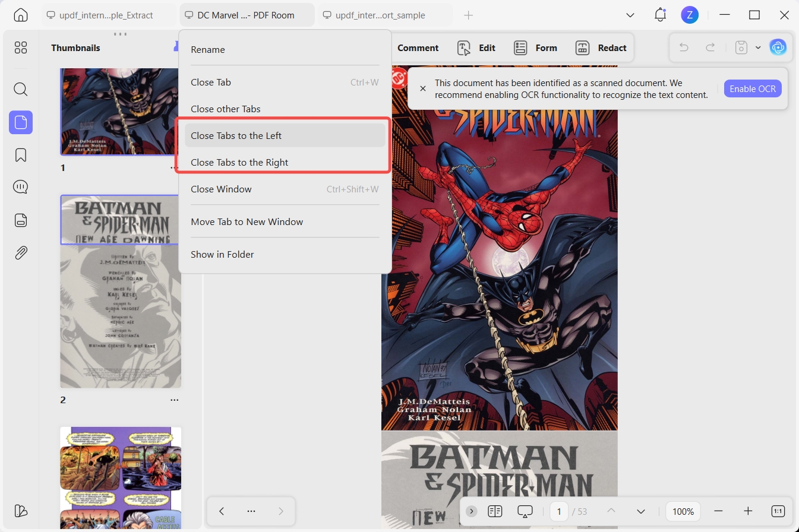Image resolution: width=799 pixels, height=532 pixels.
Task: Open the attachments paperclip panel
Action: 21,253
